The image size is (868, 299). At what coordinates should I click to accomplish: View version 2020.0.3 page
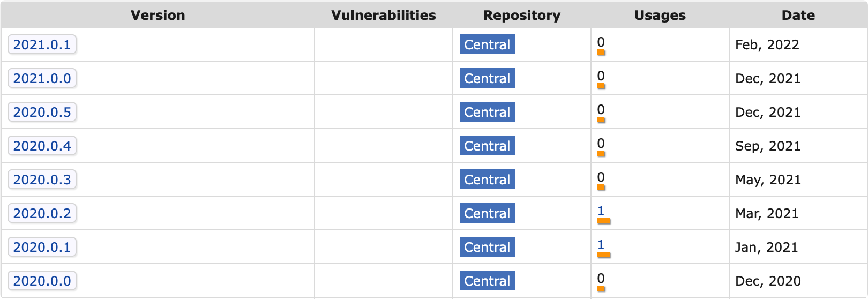click(x=42, y=180)
